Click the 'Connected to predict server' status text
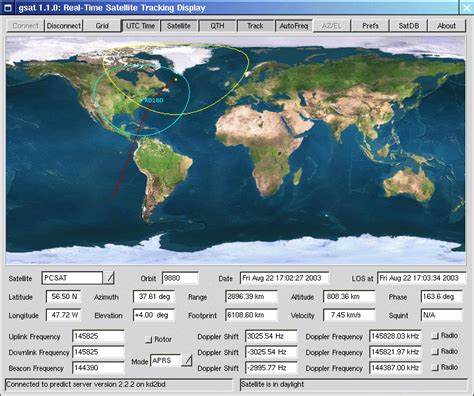 [x=86, y=384]
